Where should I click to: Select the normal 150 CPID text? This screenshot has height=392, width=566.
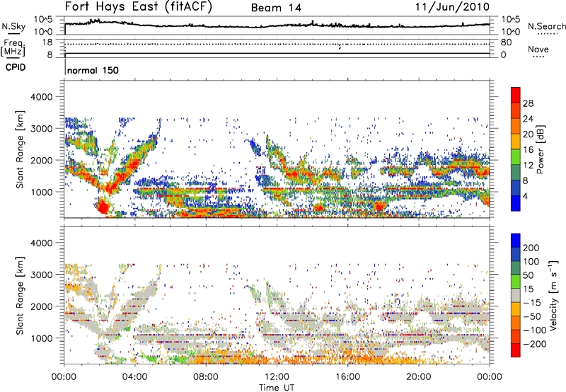[93, 70]
